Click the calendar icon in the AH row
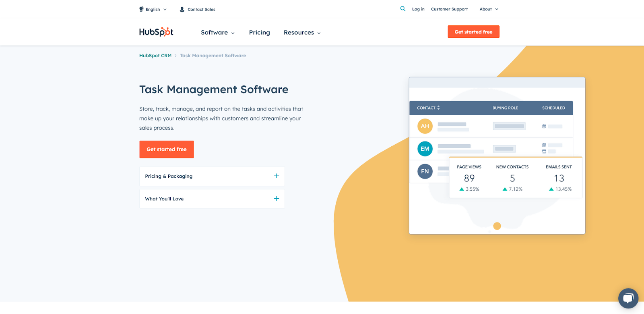Image resolution: width=644 pixels, height=314 pixels. point(544,126)
